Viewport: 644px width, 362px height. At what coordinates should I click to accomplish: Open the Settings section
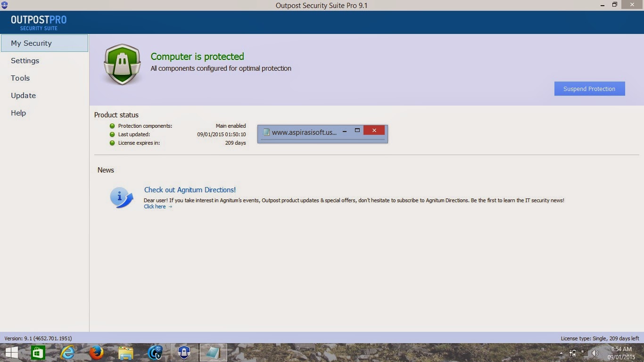click(25, 60)
